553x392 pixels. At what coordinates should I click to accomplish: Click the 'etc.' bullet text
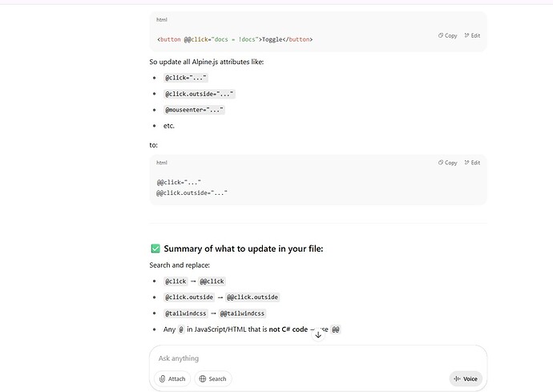169,126
